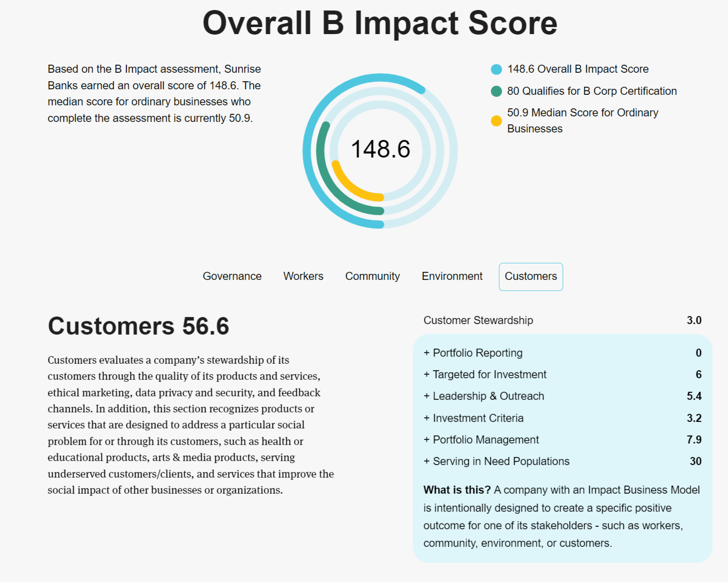Click the blue Overall B Impact Score legend dot

tap(496, 69)
